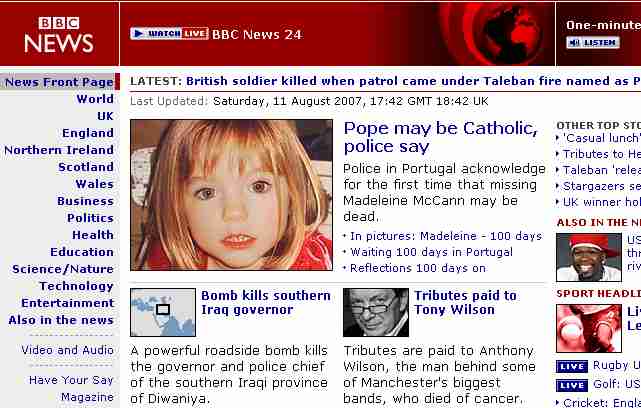Viewport: 641px width, 408px height.
Task: Click the BBC News logo
Action: pos(59,35)
